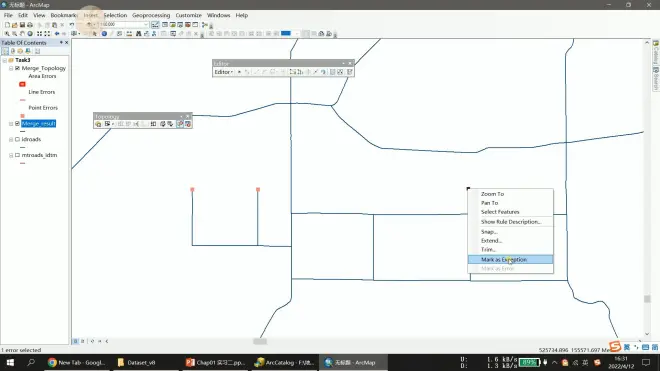Open the Find binoculars tool
Screen dimensions: 660x371
(138, 34)
